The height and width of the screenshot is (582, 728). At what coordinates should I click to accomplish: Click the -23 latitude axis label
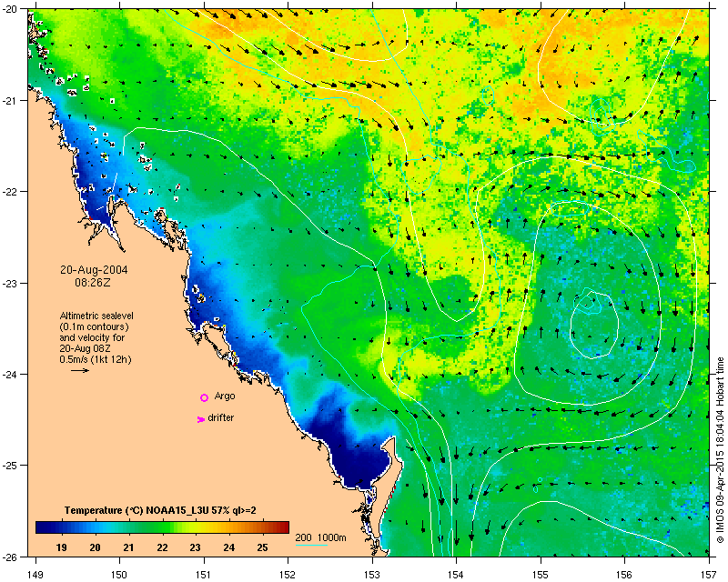click(9, 283)
